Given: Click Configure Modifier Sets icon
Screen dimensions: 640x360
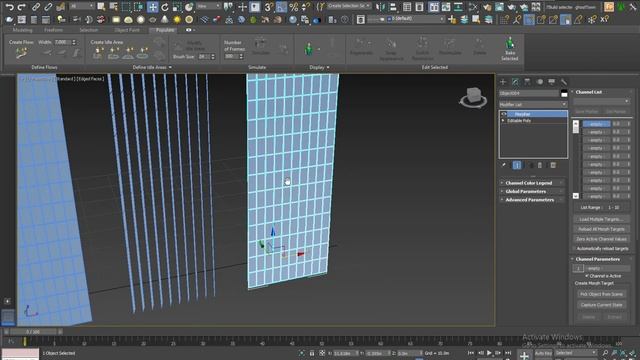Looking at the screenshot, I should tap(553, 165).
